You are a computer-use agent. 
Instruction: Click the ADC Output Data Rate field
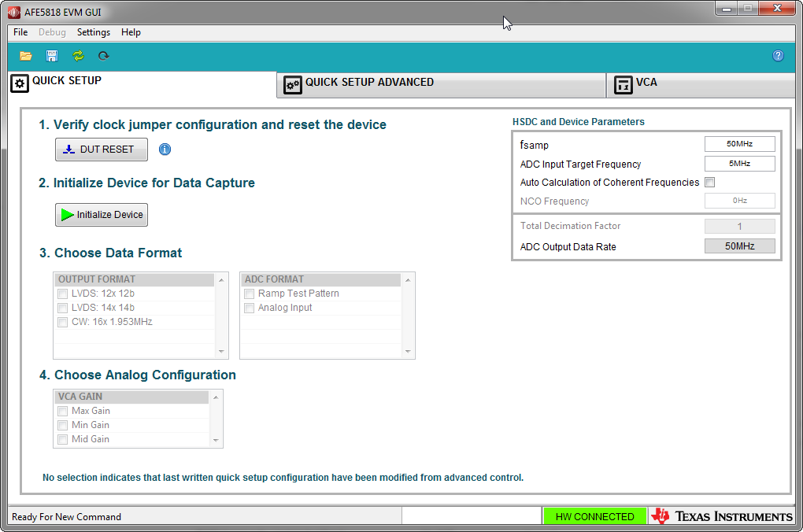[x=739, y=246]
